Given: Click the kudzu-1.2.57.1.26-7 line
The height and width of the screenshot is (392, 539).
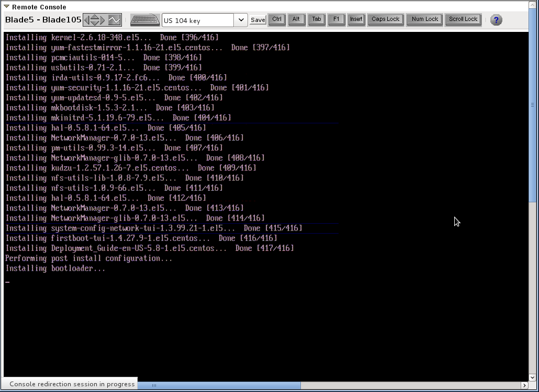Looking at the screenshot, I should coord(131,168).
